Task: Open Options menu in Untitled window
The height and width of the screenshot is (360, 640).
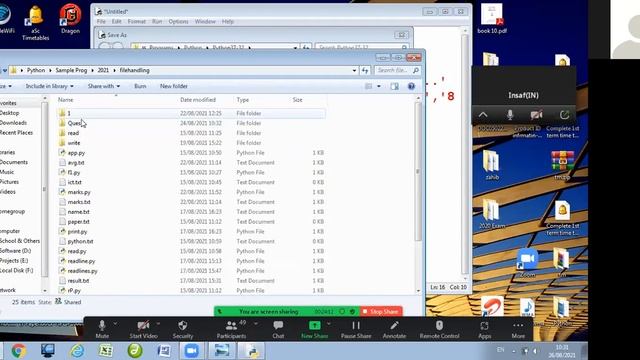Action: [178, 21]
